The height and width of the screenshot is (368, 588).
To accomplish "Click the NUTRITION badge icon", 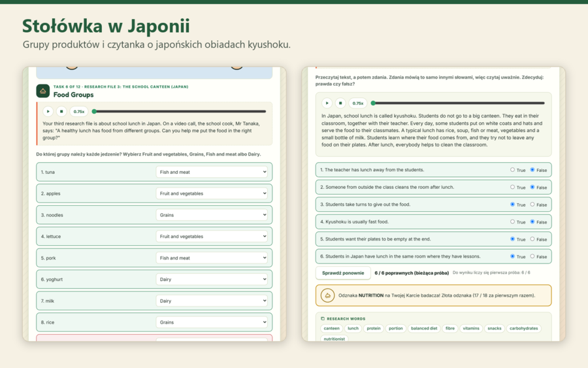I will (327, 295).
